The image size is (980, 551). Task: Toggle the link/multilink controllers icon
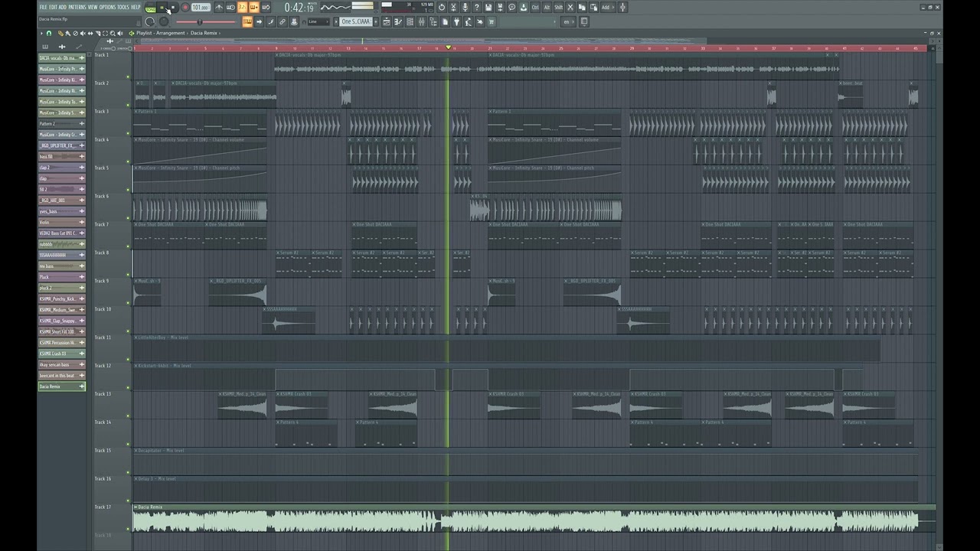[283, 21]
